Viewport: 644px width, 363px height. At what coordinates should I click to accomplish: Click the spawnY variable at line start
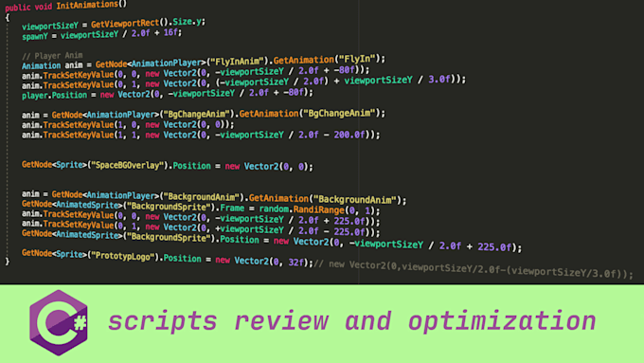pyautogui.click(x=35, y=36)
